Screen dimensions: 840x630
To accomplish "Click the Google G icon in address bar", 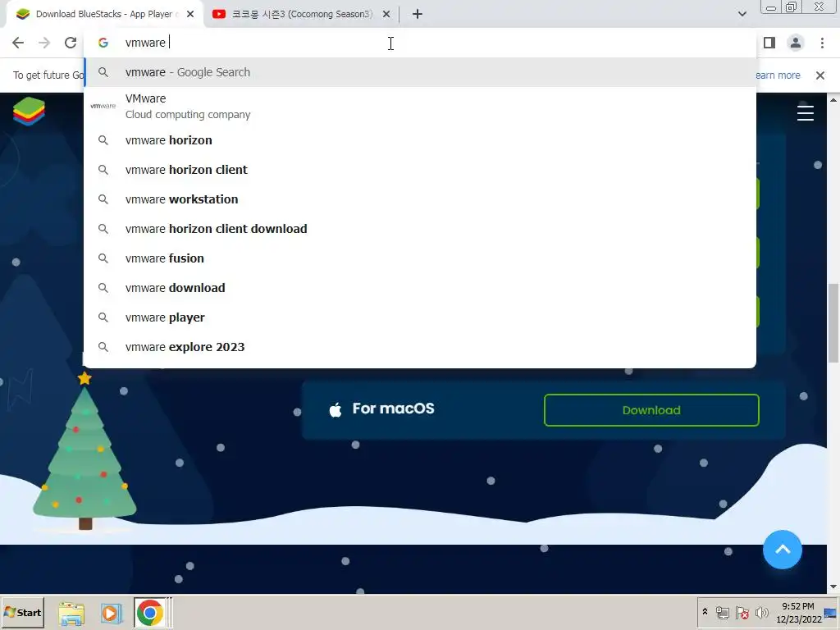I will 103,43.
